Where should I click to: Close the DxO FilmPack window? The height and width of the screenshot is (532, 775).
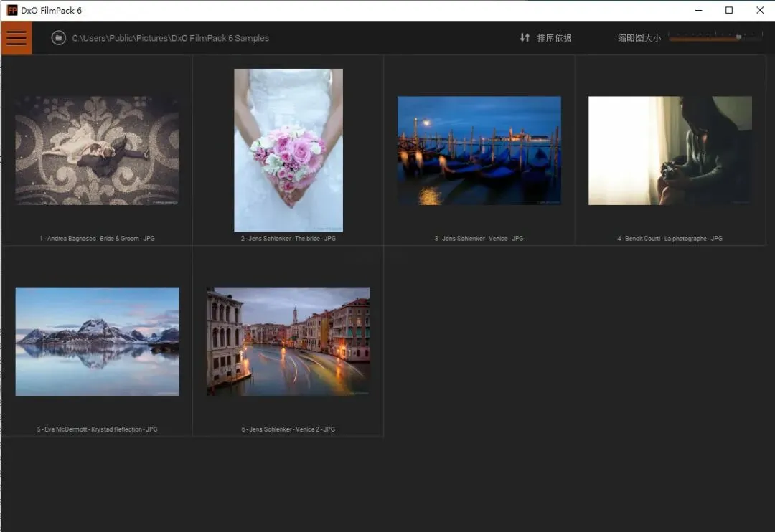[x=760, y=10]
